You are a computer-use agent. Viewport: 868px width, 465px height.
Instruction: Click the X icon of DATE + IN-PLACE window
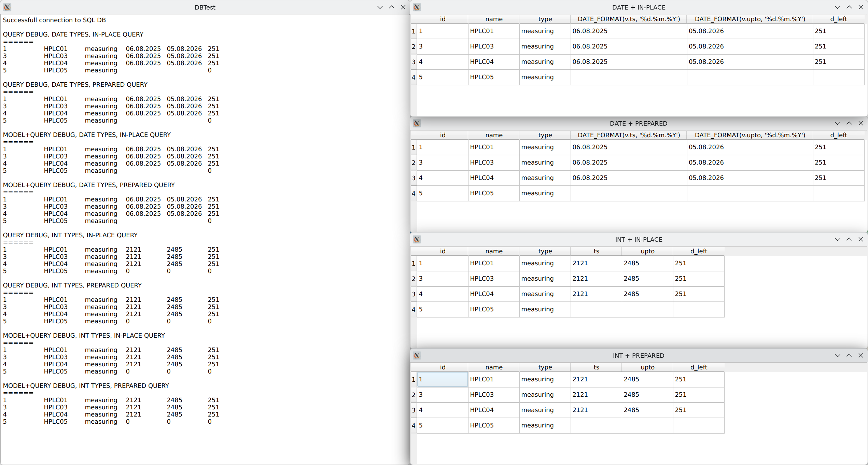point(417,7)
